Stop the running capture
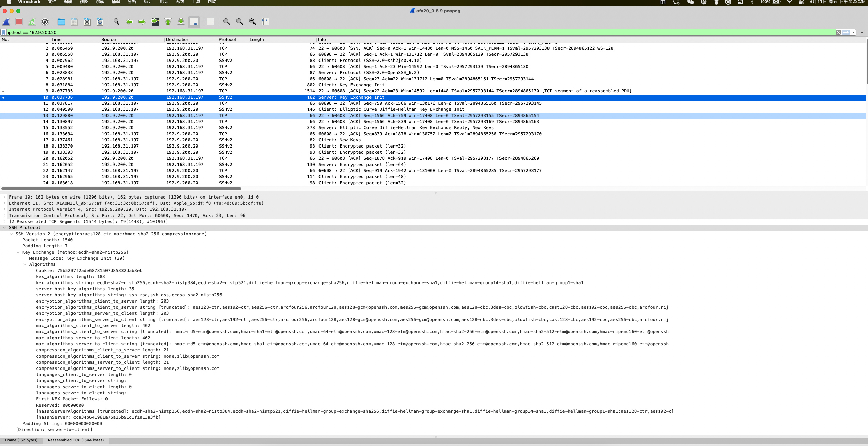 click(19, 21)
